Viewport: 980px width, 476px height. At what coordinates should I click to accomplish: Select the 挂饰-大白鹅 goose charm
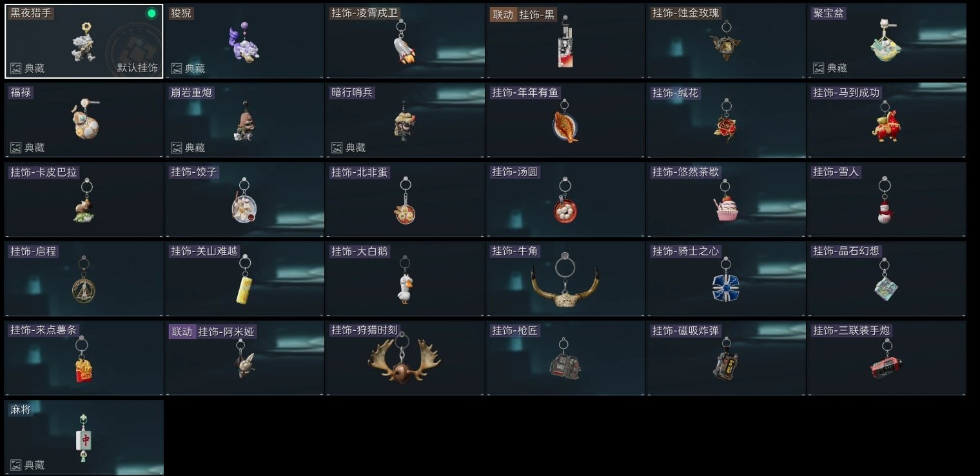405,279
